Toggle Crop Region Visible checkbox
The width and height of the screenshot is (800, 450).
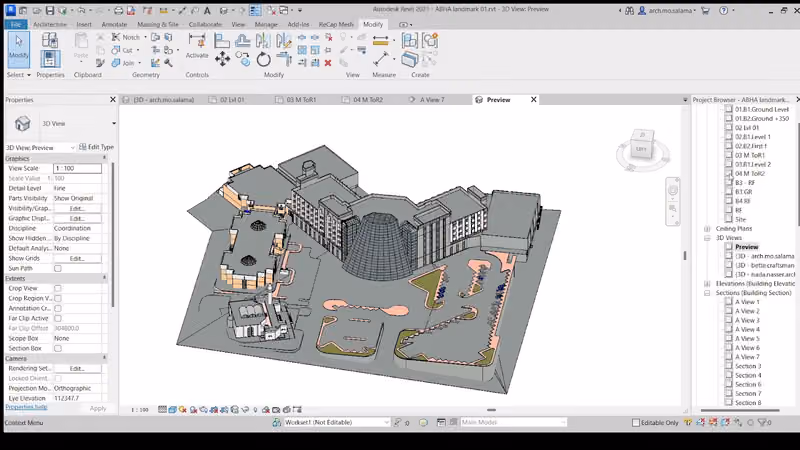click(x=58, y=298)
